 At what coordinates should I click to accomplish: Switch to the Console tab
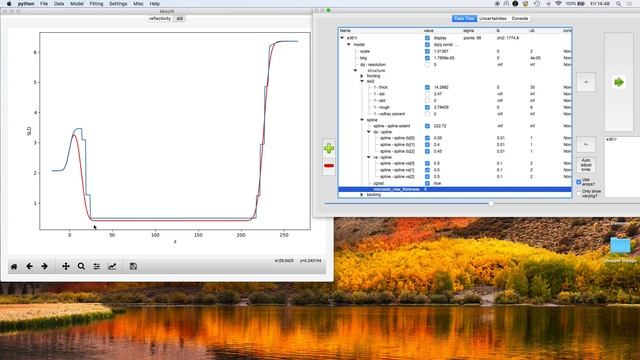coord(520,19)
